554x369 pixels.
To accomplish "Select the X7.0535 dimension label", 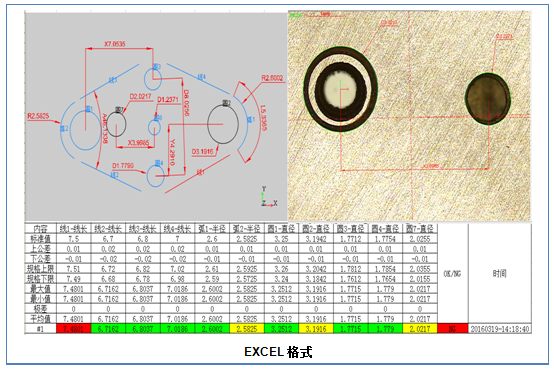I will [x=114, y=44].
